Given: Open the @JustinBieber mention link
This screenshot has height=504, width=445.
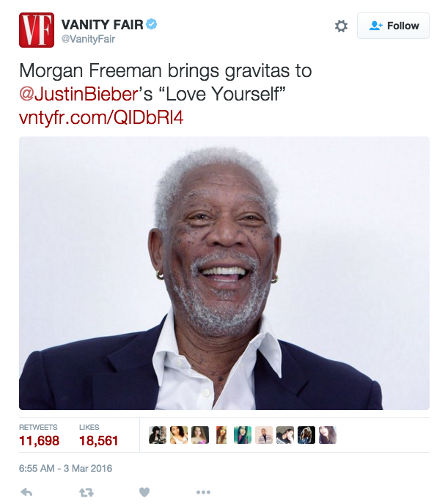Looking at the screenshot, I should pos(78,94).
